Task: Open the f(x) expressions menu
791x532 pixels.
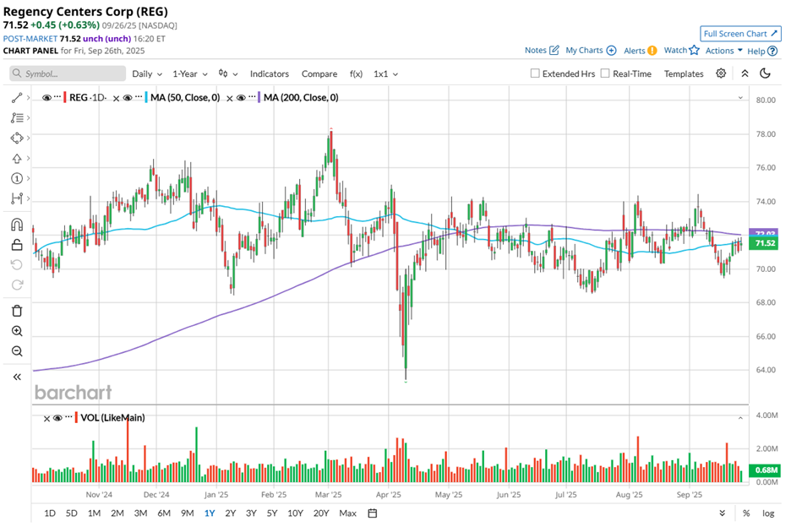Action: (356, 73)
